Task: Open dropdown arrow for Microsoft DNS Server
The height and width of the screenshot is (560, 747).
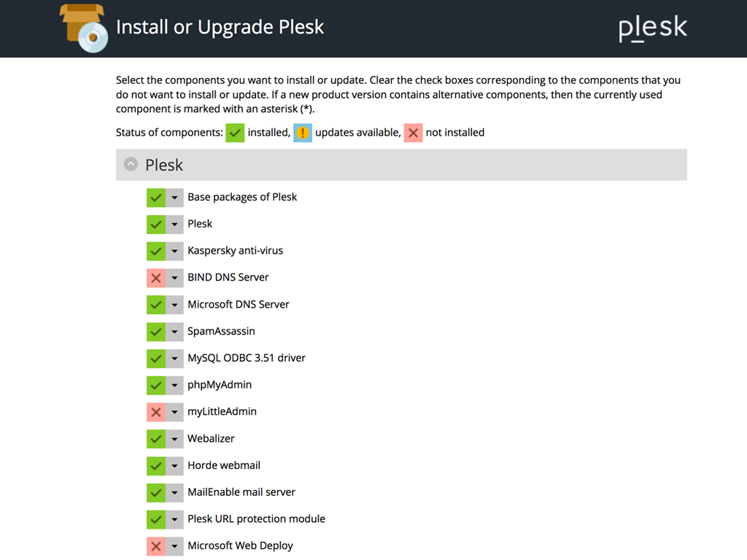Action: [175, 305]
